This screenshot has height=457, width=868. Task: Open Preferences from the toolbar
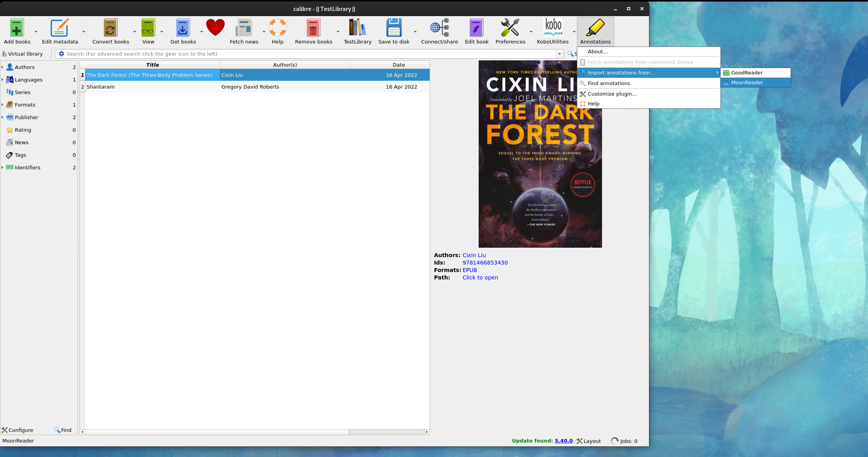click(510, 28)
